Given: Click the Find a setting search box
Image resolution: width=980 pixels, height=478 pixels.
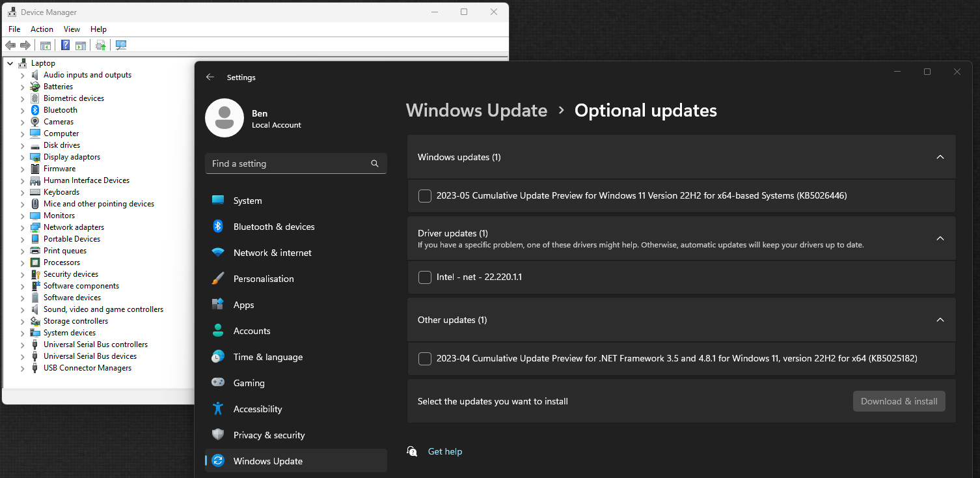Looking at the screenshot, I should pos(296,163).
